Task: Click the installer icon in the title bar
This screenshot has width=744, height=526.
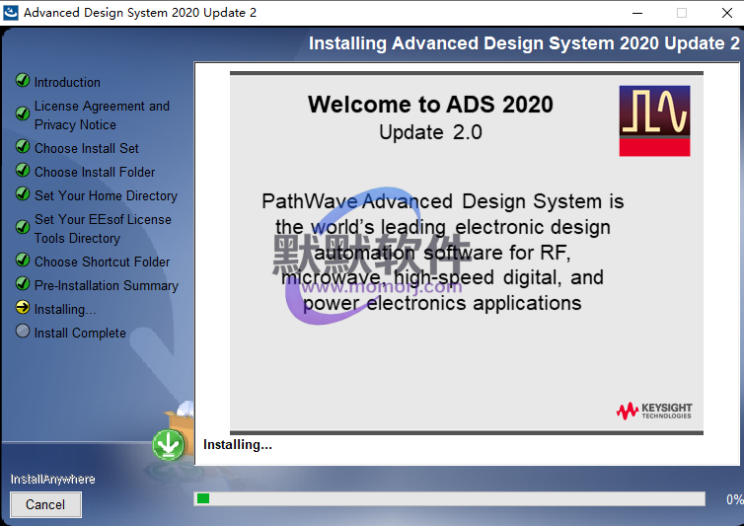Action: (10, 12)
